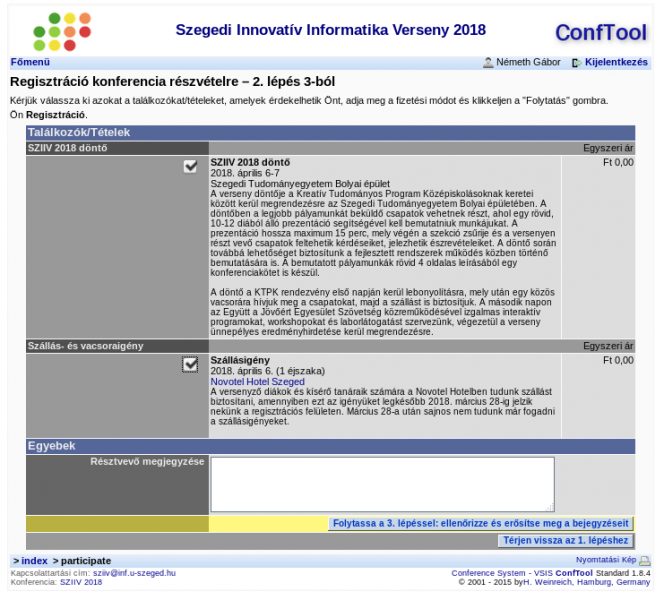Click the Résztvevő megjegyzése text area
The height and width of the screenshot is (600, 664).
point(382,484)
